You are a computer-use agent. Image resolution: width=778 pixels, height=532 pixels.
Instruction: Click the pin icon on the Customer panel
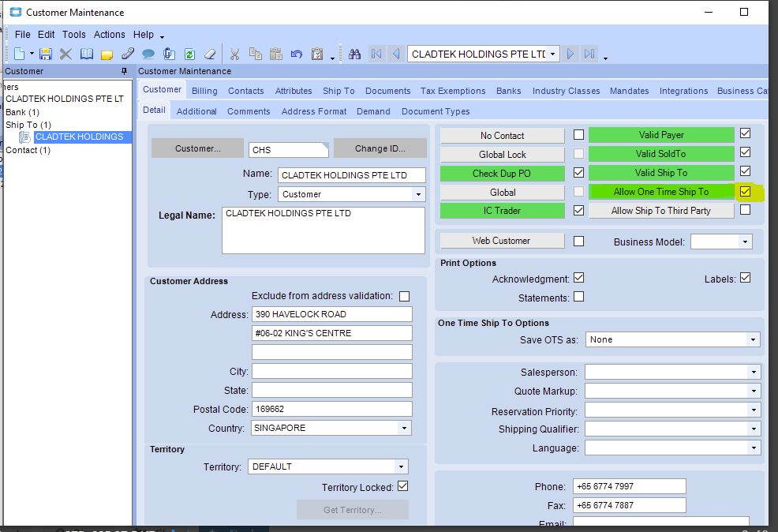point(124,72)
